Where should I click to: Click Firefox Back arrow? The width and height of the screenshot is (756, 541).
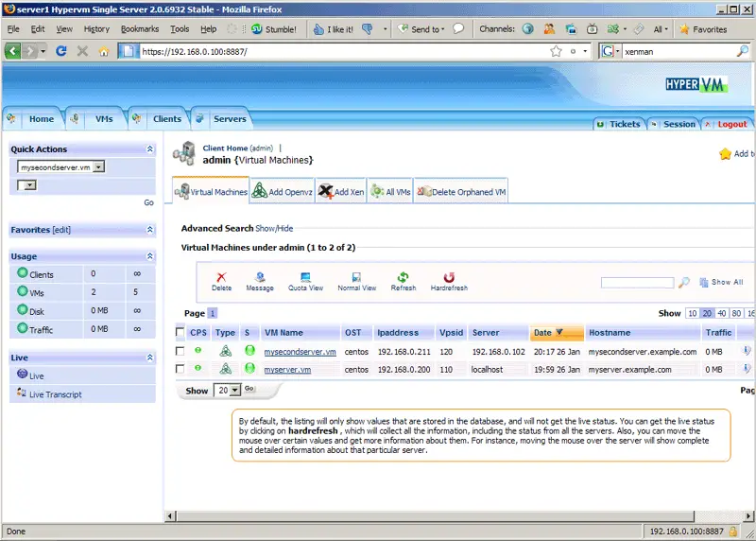(12, 51)
